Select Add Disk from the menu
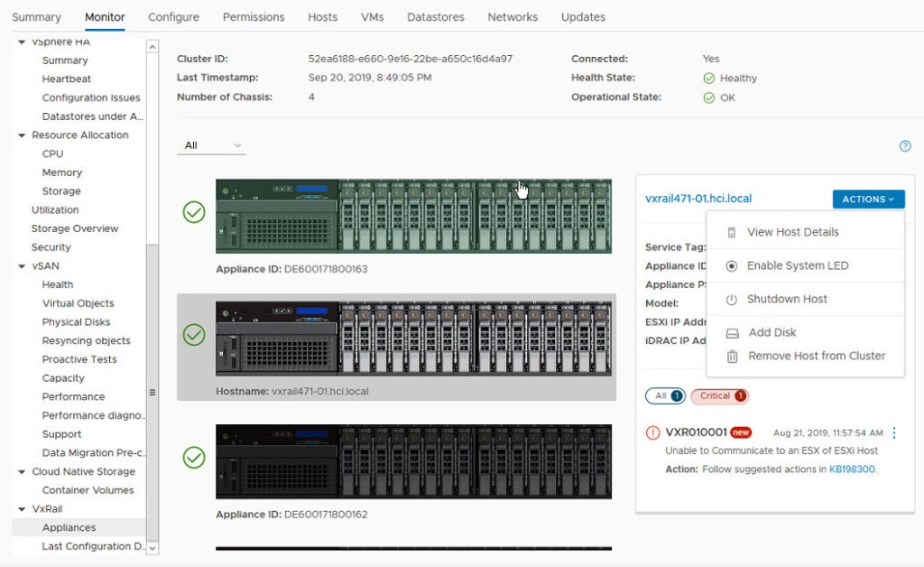Viewport: 924px width, 567px height. tap(806, 332)
